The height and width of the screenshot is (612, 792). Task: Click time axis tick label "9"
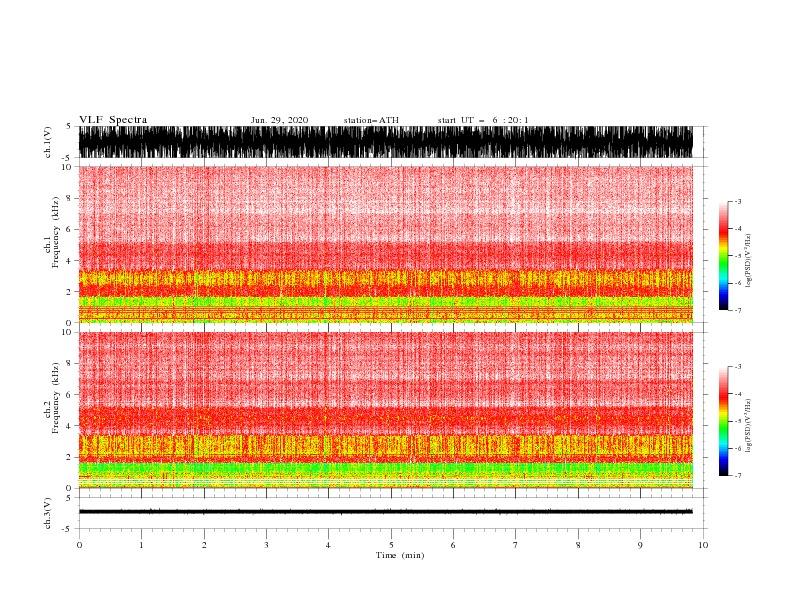coord(640,545)
